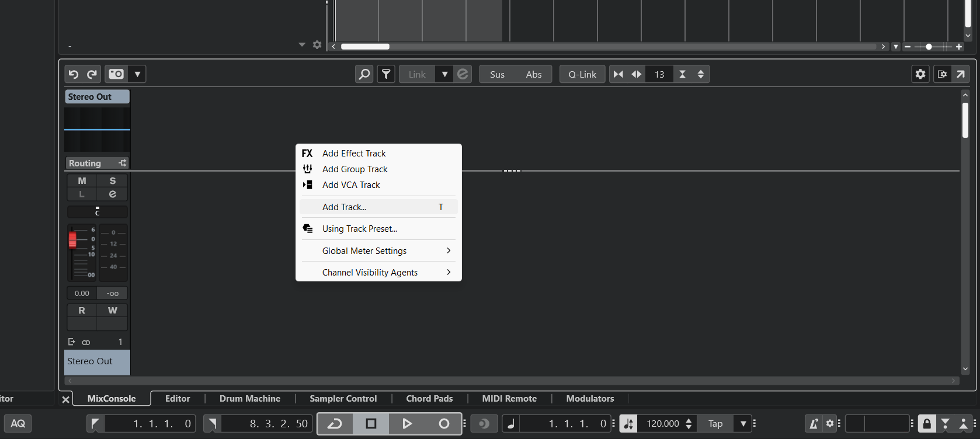
Task: Click the visible channels number field 13
Action: tap(659, 74)
